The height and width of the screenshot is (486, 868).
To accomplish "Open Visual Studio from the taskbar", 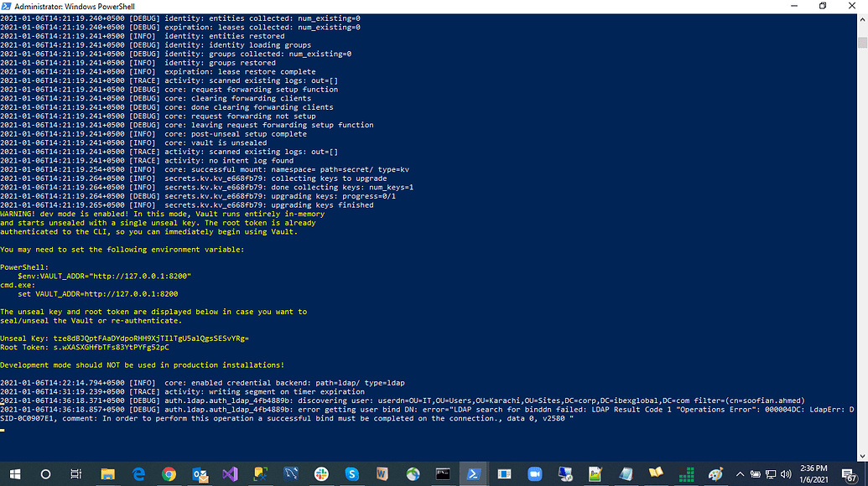I will pos(230,473).
